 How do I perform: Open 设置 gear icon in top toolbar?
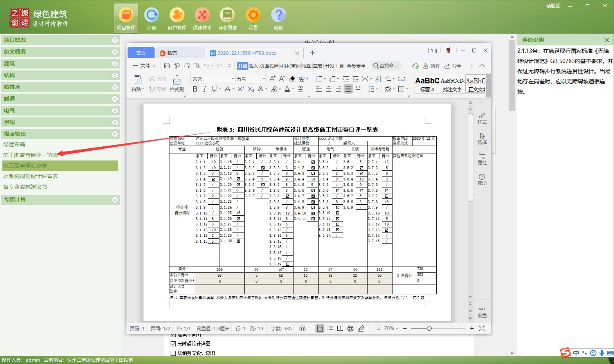click(253, 18)
